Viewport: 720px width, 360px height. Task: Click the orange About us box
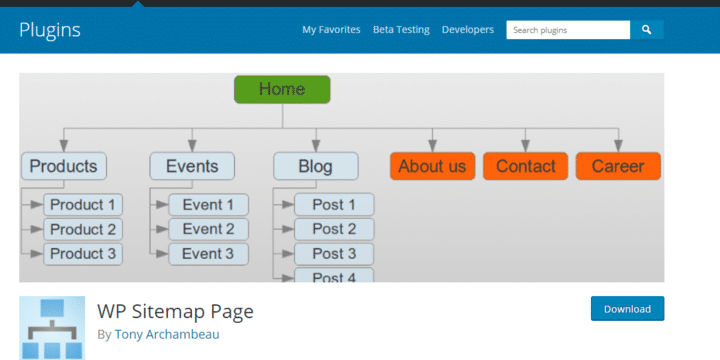(x=432, y=166)
